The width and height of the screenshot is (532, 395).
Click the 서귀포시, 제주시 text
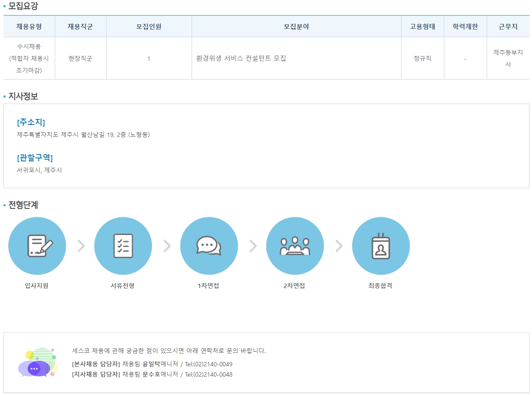point(39,170)
